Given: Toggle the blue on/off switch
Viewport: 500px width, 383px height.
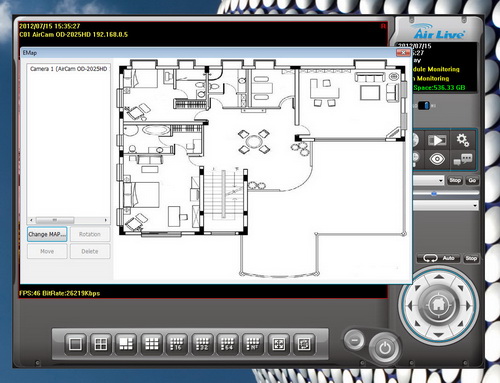Looking at the screenshot, I should click(424, 106).
